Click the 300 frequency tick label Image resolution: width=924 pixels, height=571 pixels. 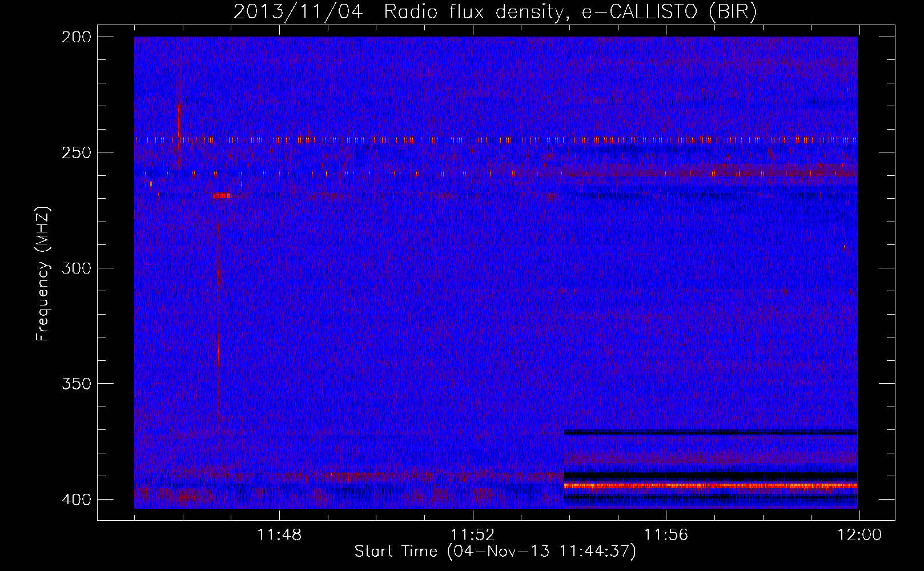pyautogui.click(x=77, y=268)
